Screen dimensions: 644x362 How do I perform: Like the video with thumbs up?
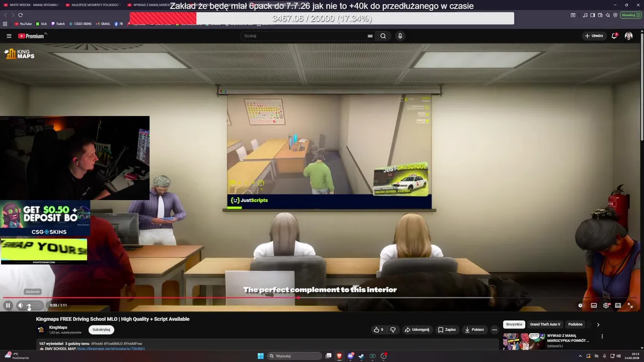tap(378, 330)
